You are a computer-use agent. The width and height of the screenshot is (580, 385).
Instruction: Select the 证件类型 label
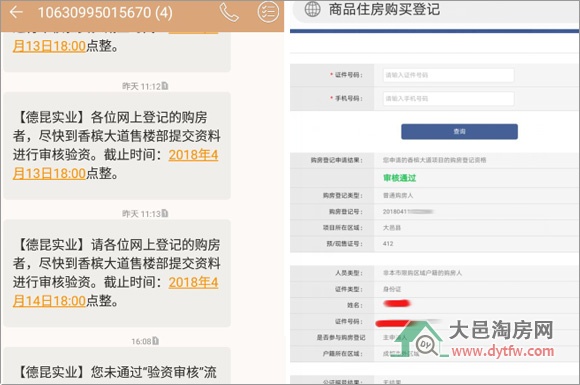tap(349, 289)
